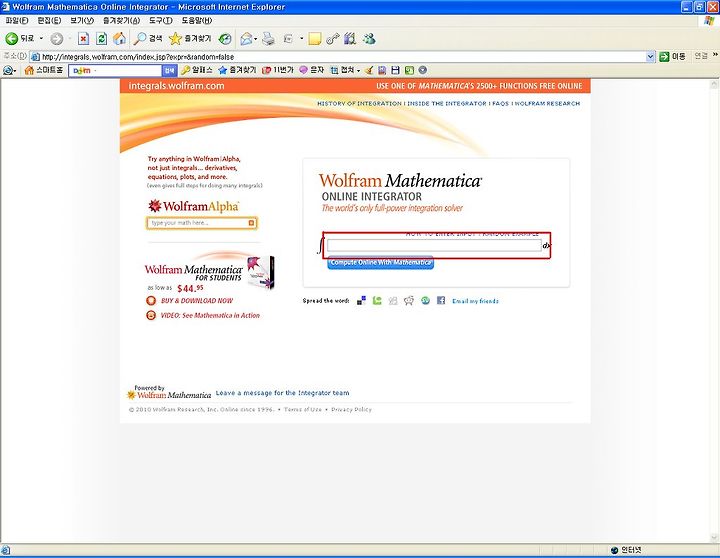Screen dimensions: 720x558
Task: Click the green 이동 Go button
Action: click(672, 56)
